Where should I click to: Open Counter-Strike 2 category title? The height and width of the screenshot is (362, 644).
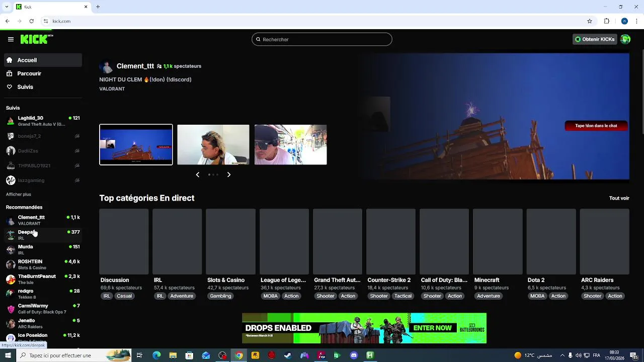pos(389,280)
